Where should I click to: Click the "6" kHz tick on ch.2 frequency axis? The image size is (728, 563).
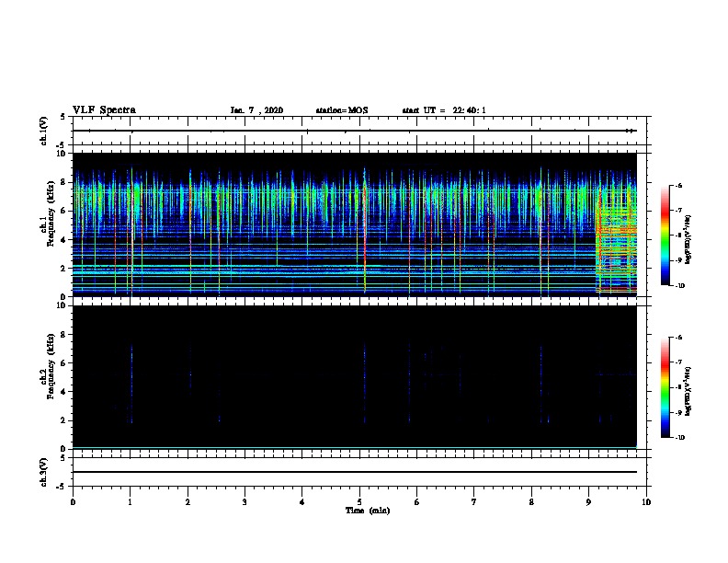point(63,363)
